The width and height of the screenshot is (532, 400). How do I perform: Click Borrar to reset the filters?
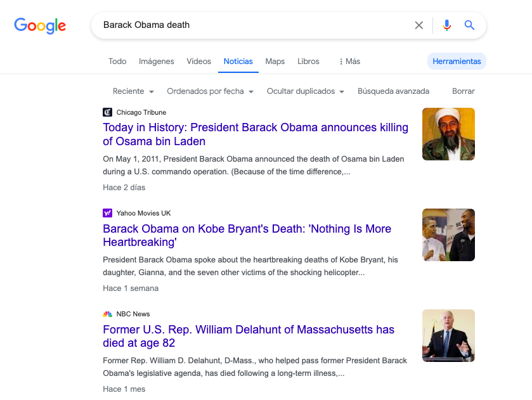tap(463, 91)
